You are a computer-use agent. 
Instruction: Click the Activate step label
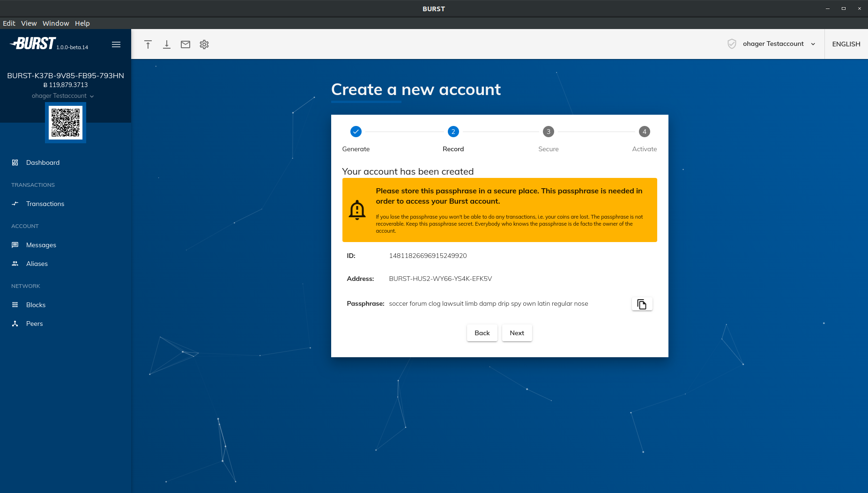tap(645, 149)
